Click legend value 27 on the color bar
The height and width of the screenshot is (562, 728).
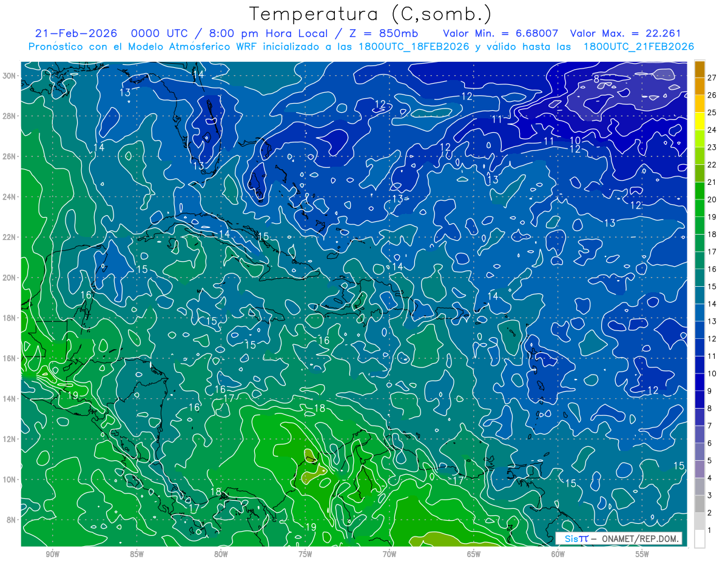tap(712, 78)
